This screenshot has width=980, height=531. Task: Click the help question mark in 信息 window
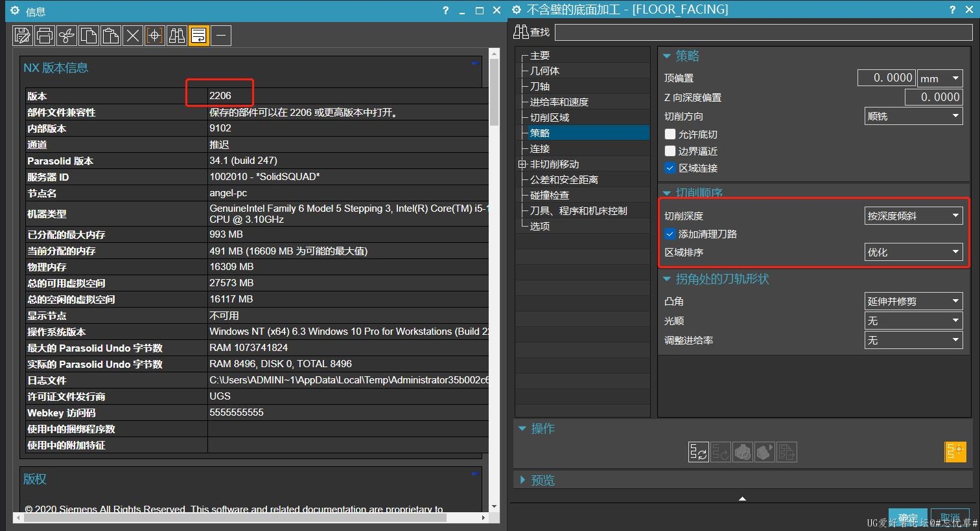click(445, 10)
